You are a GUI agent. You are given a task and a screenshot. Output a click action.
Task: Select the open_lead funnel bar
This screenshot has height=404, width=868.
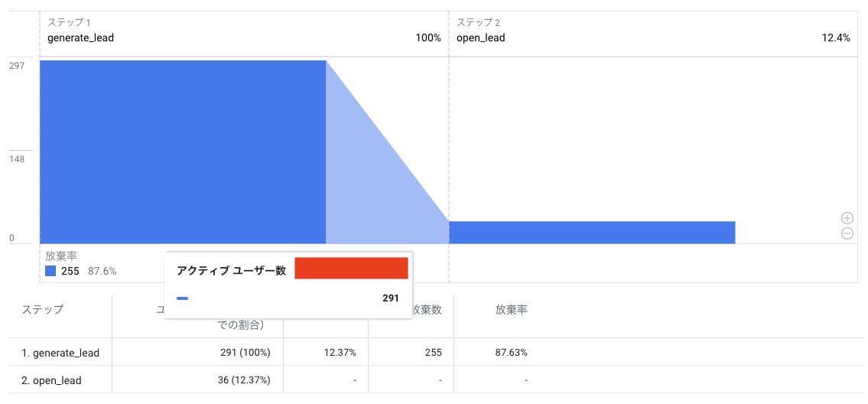click(x=591, y=233)
